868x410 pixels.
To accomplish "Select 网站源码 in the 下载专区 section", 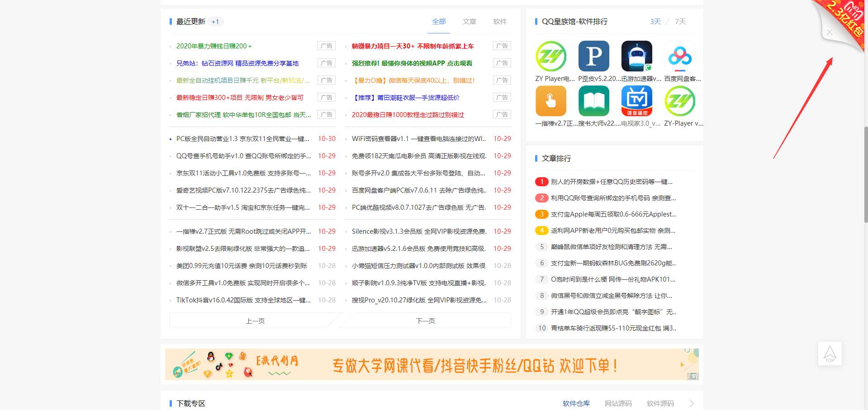I will click(x=618, y=403).
